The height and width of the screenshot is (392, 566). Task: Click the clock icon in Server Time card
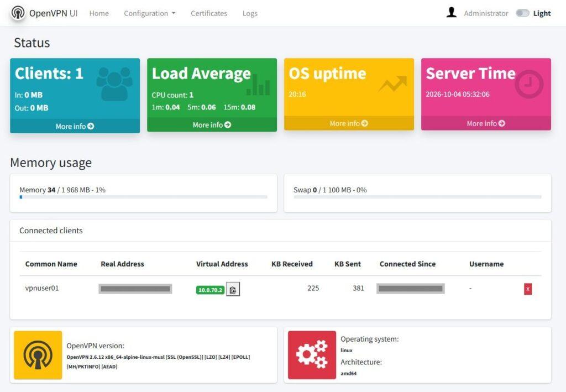(529, 84)
